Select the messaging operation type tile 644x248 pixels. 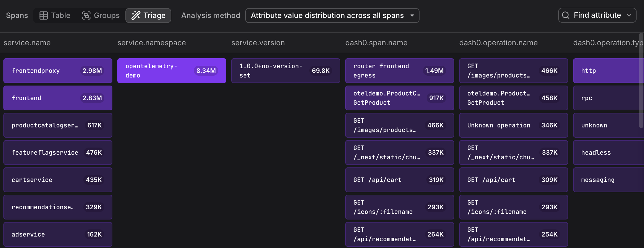[x=607, y=180]
